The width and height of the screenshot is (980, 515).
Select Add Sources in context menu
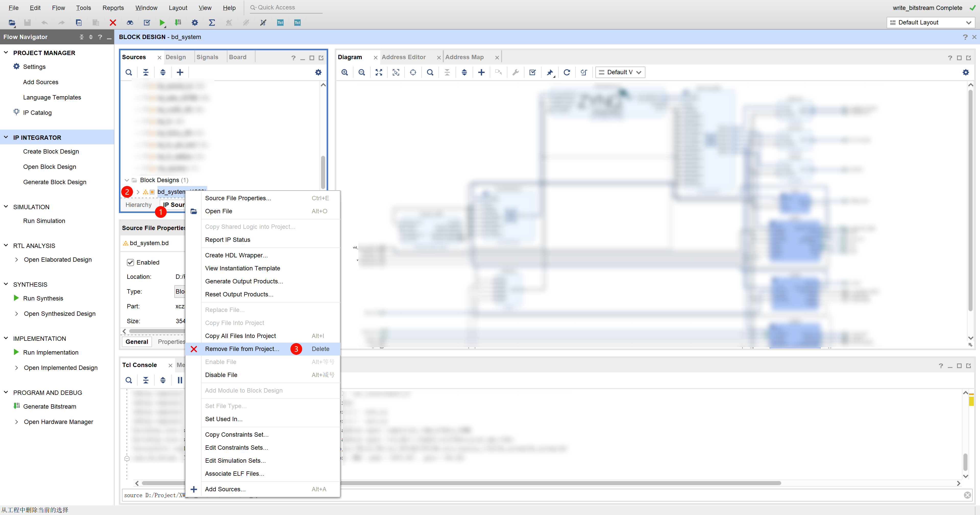pyautogui.click(x=263, y=489)
